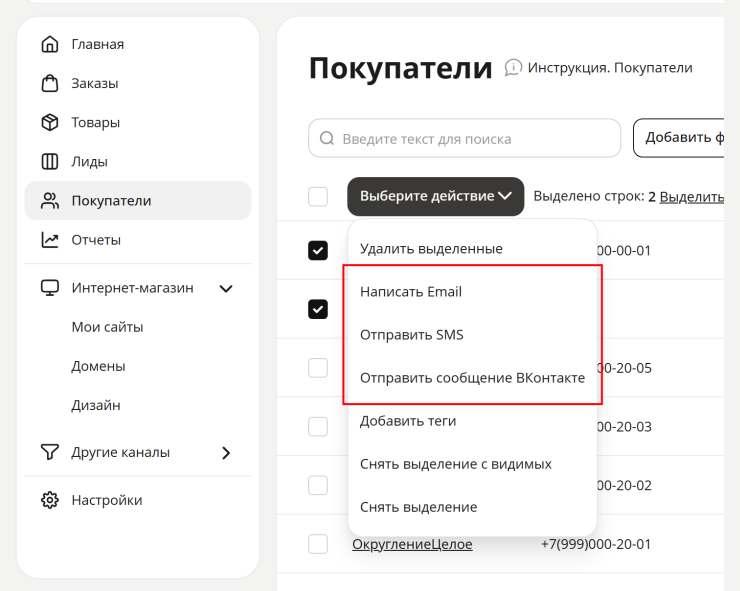Click the Выделено строк: 2 label
740x591 pixels.
(x=594, y=196)
